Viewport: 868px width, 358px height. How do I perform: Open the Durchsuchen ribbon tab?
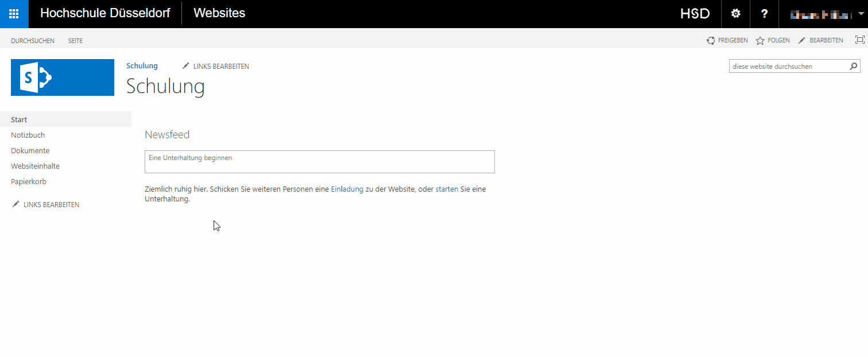33,41
